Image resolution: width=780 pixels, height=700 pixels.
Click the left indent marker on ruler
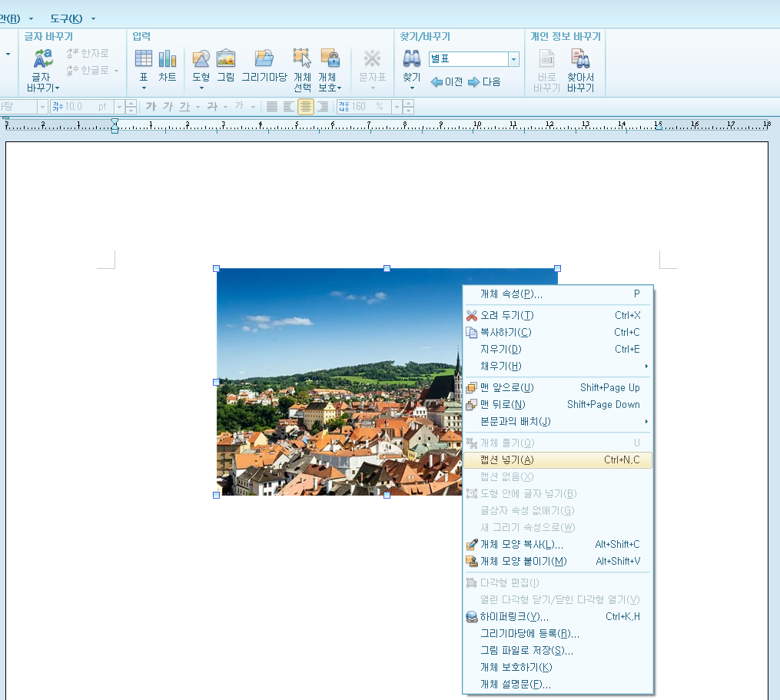click(115, 126)
